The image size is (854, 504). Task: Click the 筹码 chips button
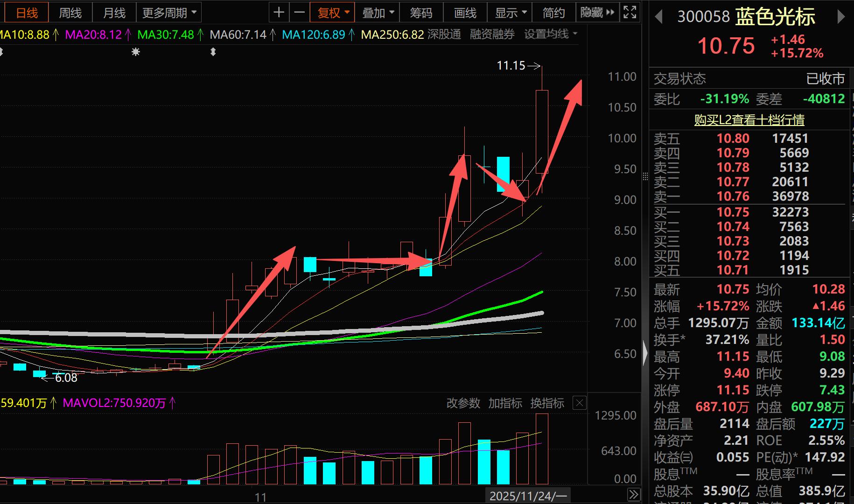[x=421, y=13]
